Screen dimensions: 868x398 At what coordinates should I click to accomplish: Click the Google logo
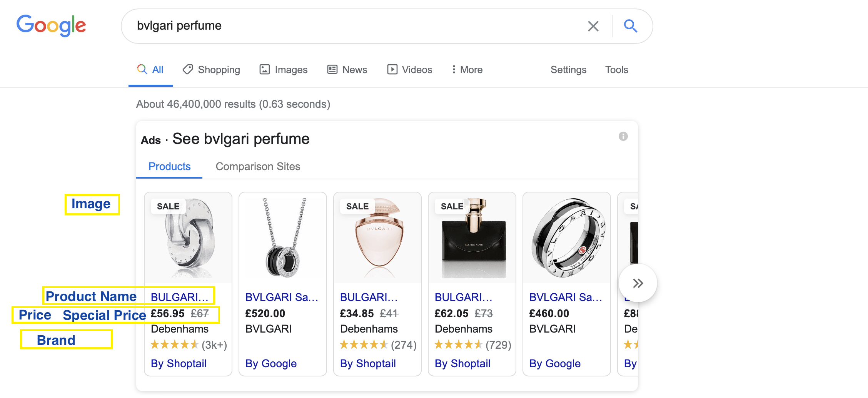(51, 25)
